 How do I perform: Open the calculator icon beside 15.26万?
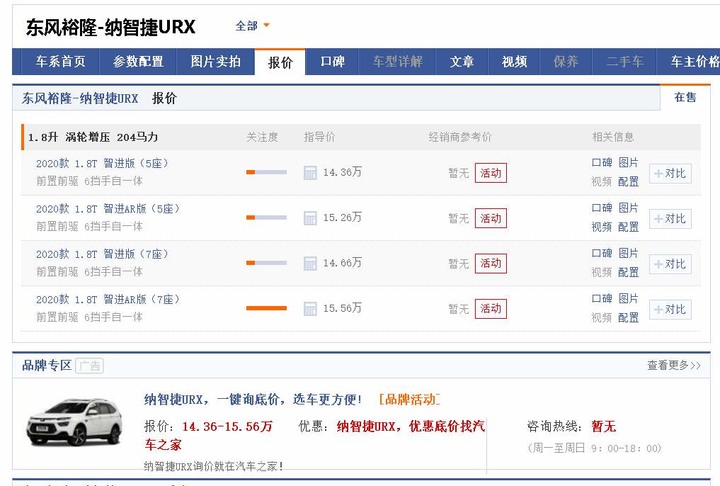(x=310, y=218)
